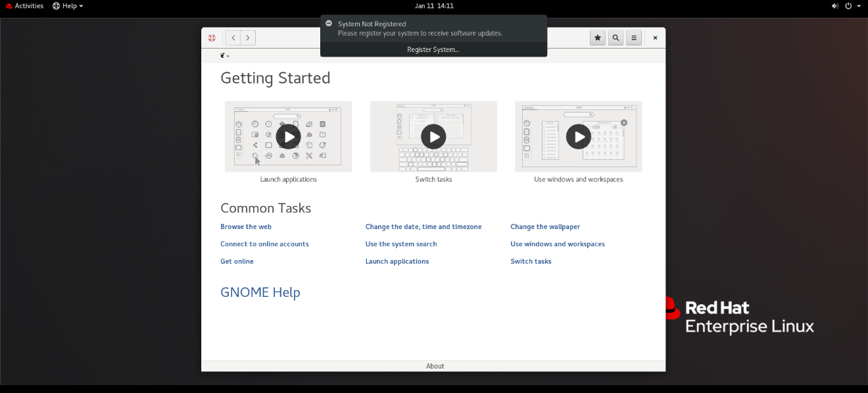868x393 pixels.
Task: Open search with the magnifier icon
Action: pyautogui.click(x=615, y=38)
